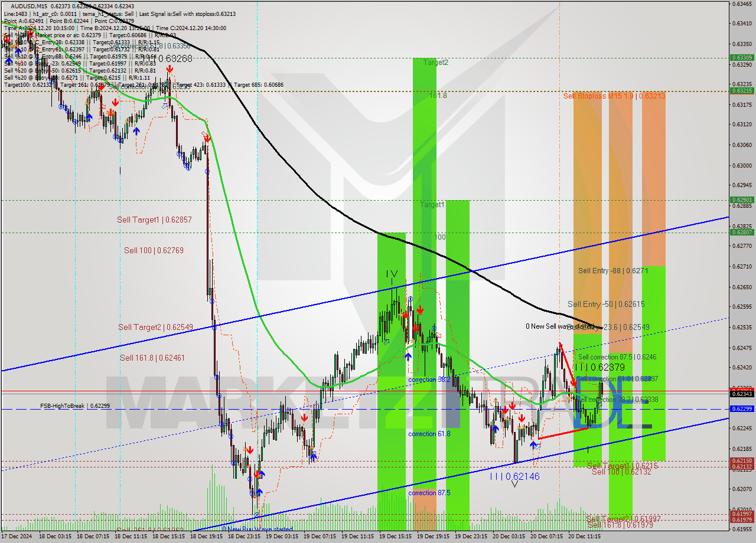Viewport: 756px width, 543px height.
Task: Select the 'FSB-HighToBreak | 0.62299' label
Action: [75, 406]
